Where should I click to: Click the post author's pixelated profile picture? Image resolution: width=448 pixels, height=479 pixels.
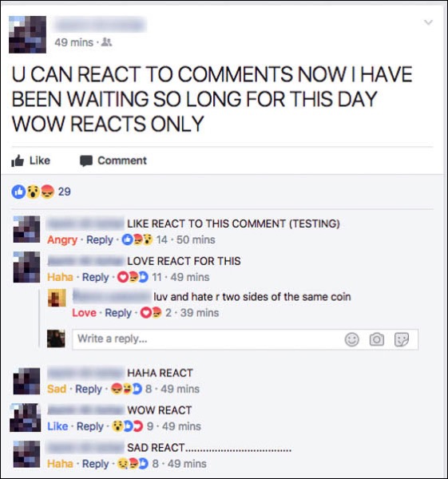[27, 34]
